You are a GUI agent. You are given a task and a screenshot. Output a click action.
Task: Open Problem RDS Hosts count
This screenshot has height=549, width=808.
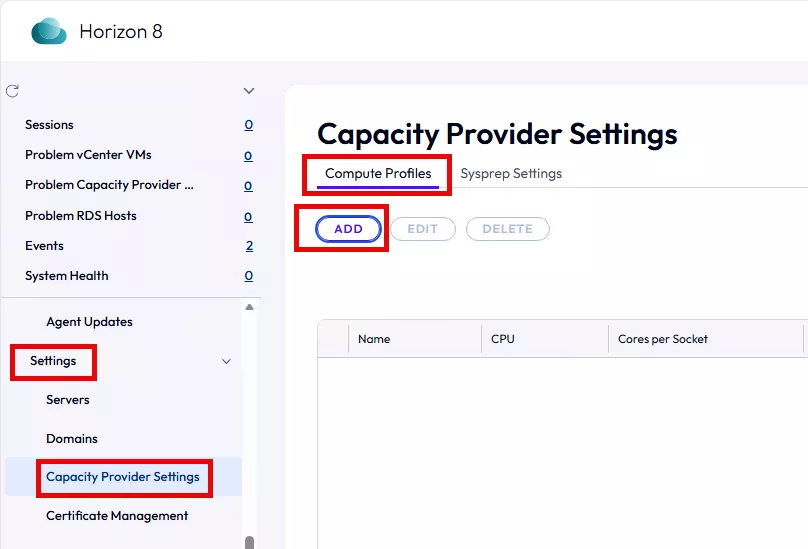pyautogui.click(x=249, y=216)
